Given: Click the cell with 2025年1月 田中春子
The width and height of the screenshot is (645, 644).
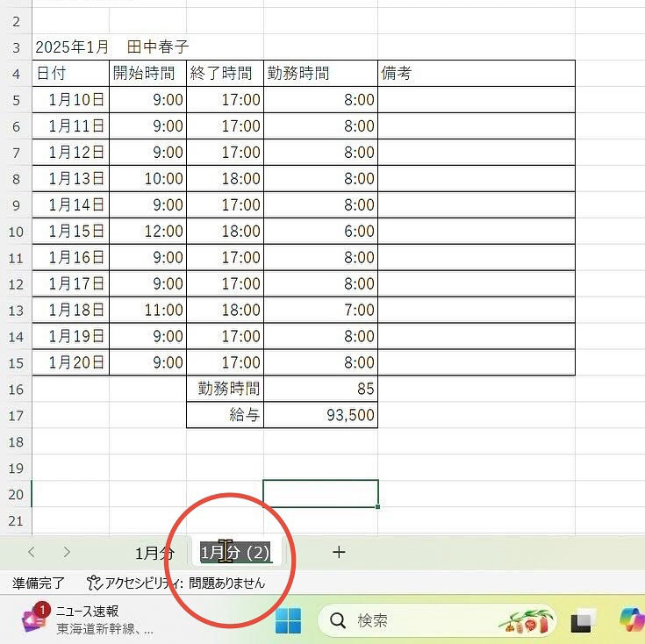Looking at the screenshot, I should click(x=111, y=47).
